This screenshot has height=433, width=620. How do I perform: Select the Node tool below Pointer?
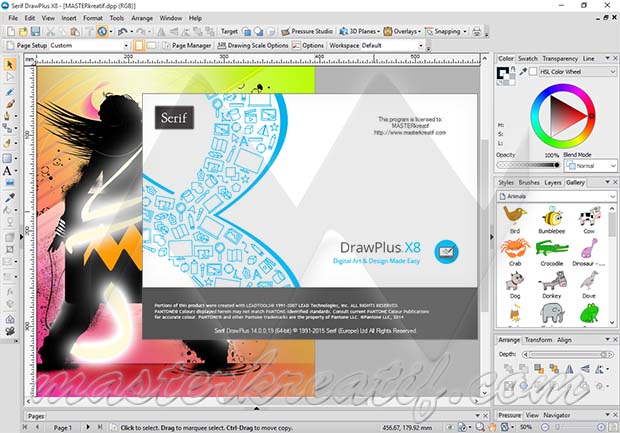pos(10,77)
